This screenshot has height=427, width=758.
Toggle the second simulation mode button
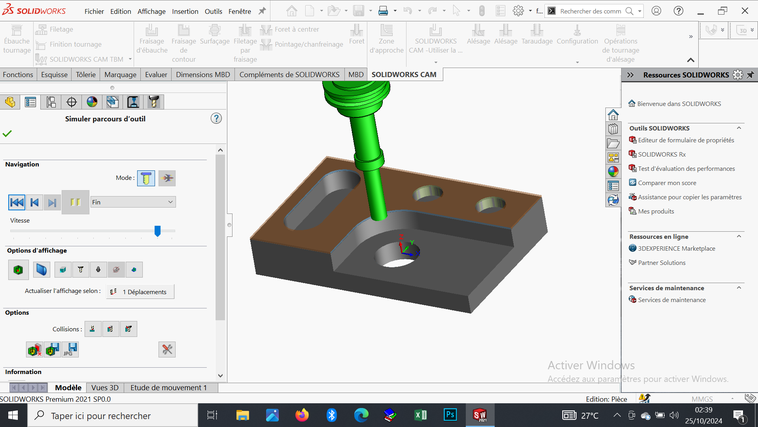pos(167,177)
